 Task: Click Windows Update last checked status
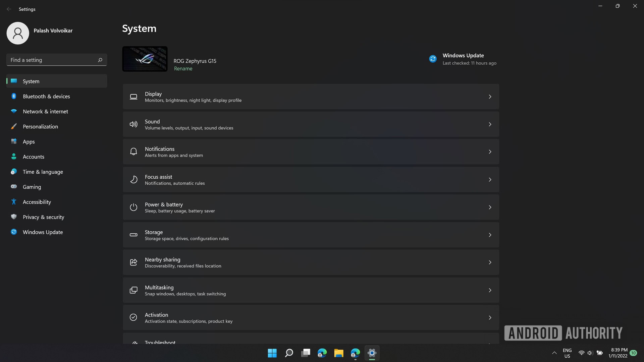click(x=469, y=63)
